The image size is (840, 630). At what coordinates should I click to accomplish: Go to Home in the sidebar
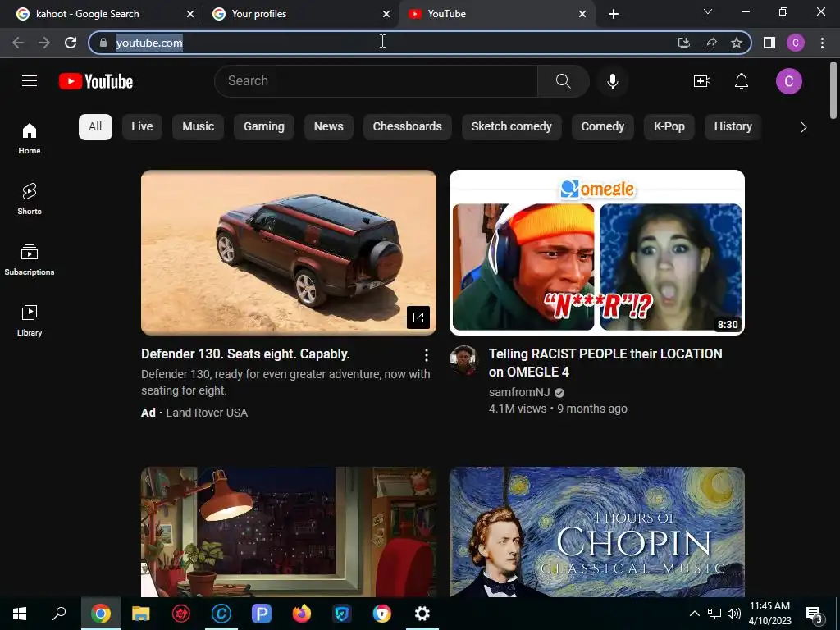pos(30,138)
